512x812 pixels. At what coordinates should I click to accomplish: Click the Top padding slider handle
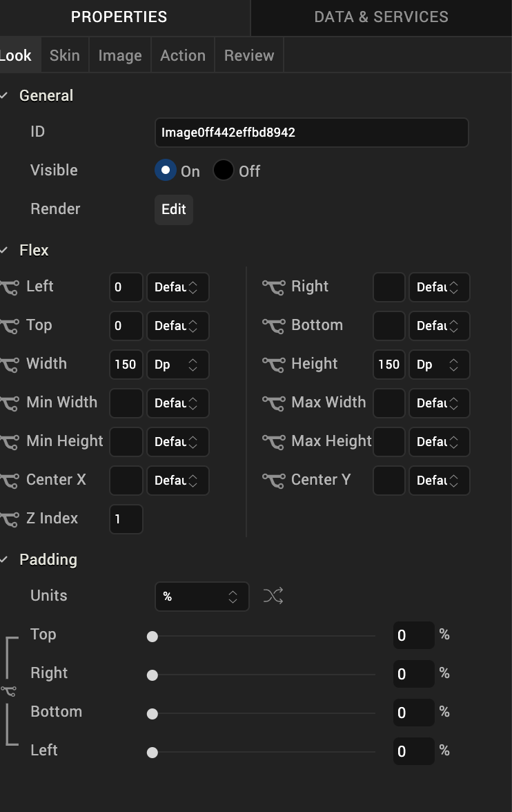[152, 636]
